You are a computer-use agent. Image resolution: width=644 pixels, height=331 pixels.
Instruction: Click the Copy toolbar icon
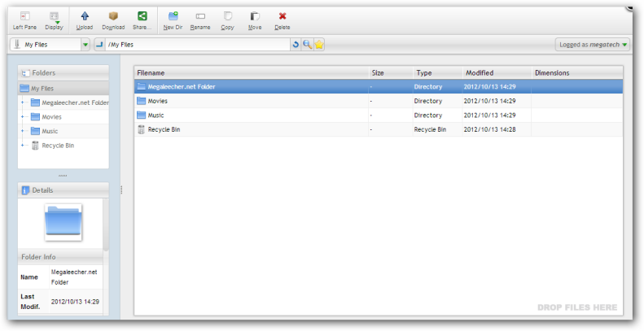pos(227,16)
